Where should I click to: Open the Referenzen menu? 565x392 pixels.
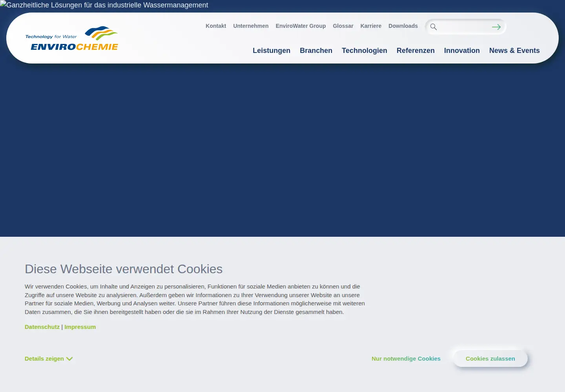pyautogui.click(x=416, y=51)
